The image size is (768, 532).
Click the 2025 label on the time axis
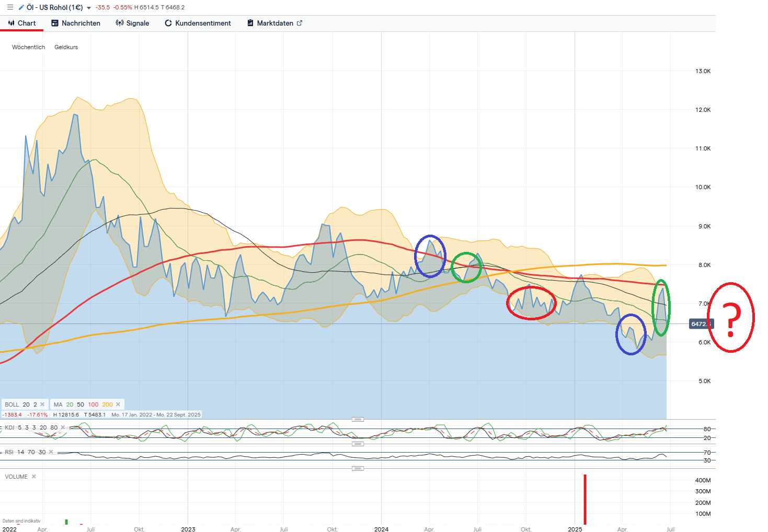point(575,529)
